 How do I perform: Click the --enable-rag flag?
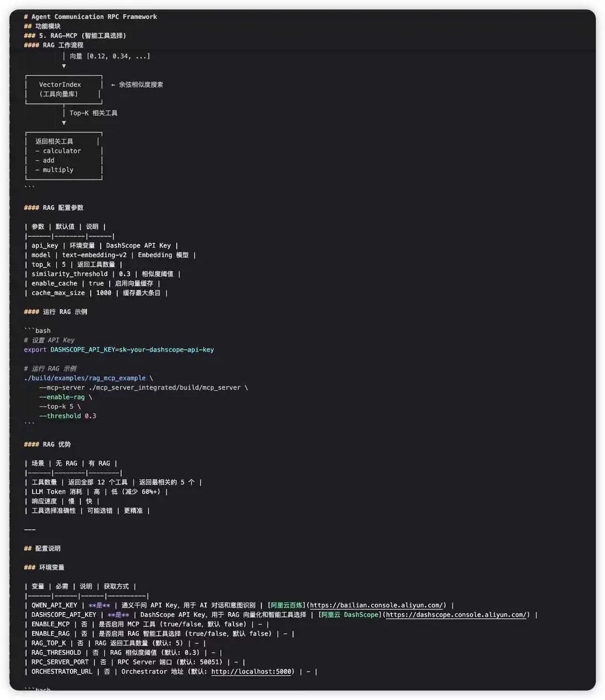tap(62, 397)
